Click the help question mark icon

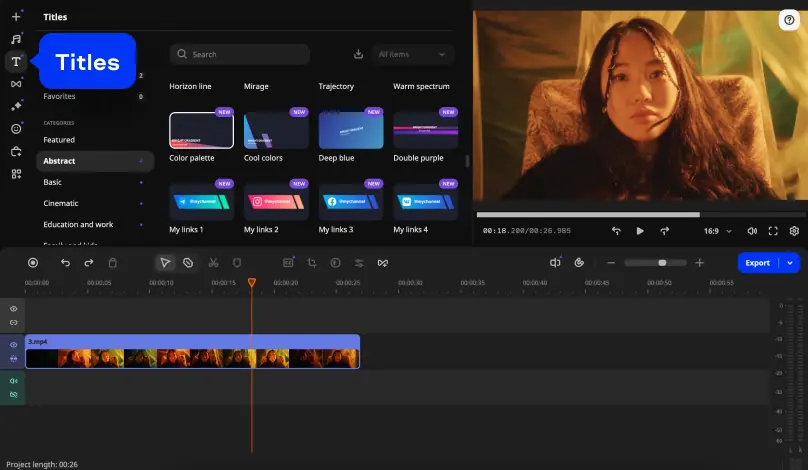click(789, 20)
